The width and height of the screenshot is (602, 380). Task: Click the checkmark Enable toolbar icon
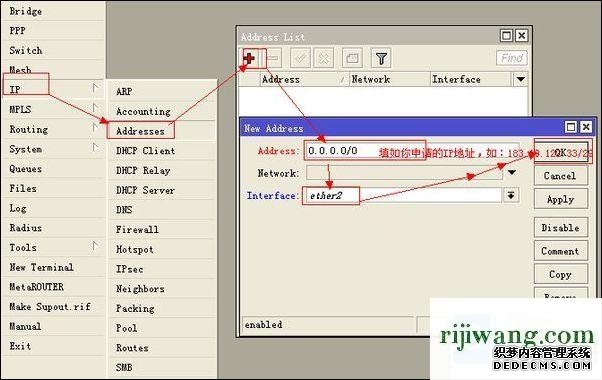(x=300, y=58)
